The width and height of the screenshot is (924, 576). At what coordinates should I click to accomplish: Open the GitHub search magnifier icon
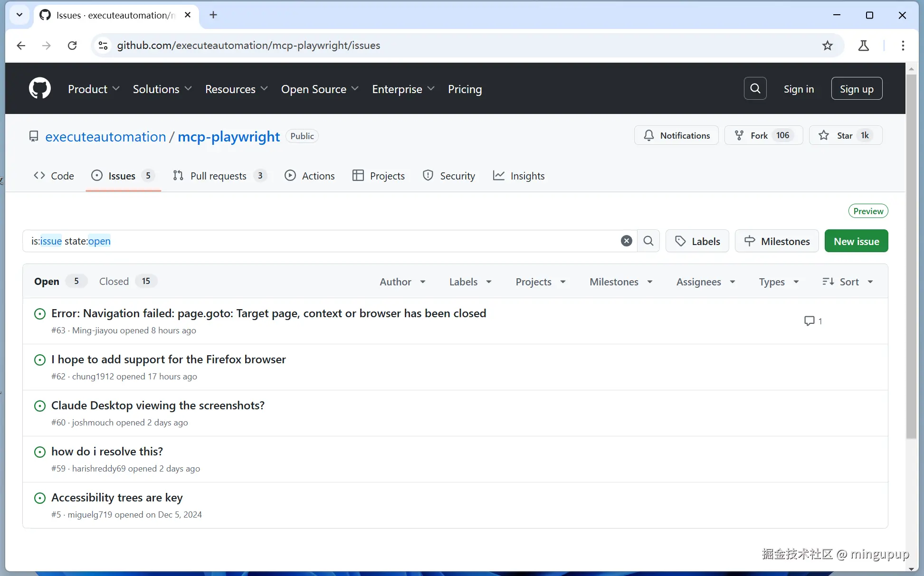[755, 89]
